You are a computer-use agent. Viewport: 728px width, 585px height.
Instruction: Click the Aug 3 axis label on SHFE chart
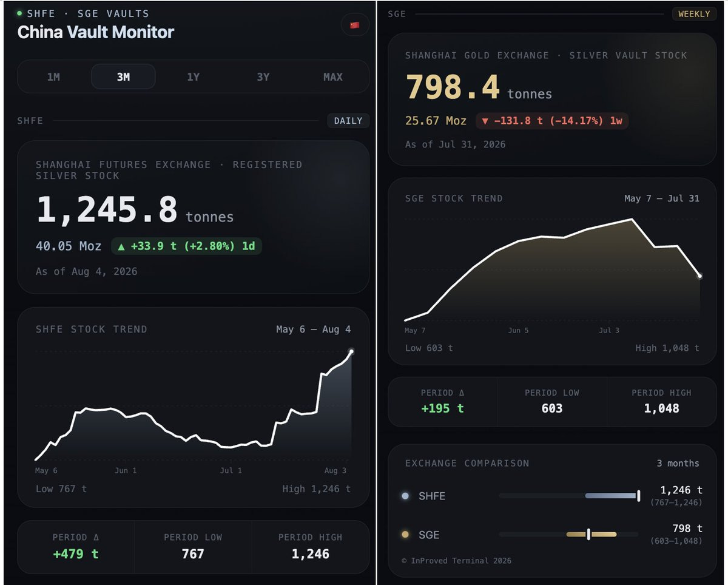[335, 471]
